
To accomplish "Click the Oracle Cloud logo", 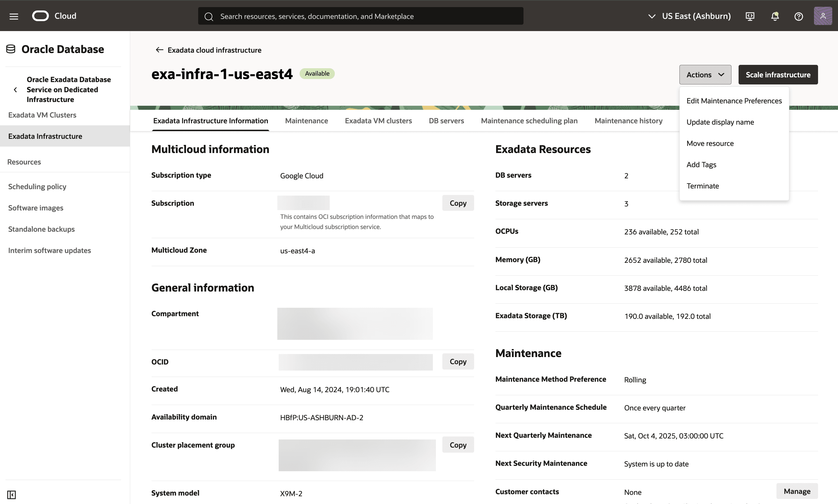I will pos(41,15).
